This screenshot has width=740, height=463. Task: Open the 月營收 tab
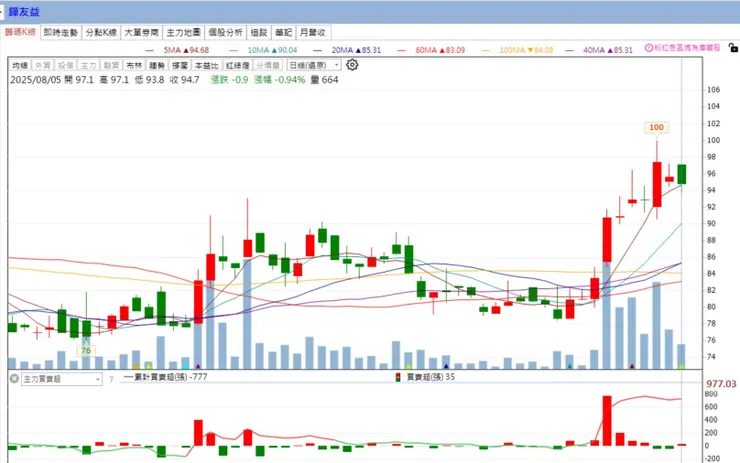312,32
